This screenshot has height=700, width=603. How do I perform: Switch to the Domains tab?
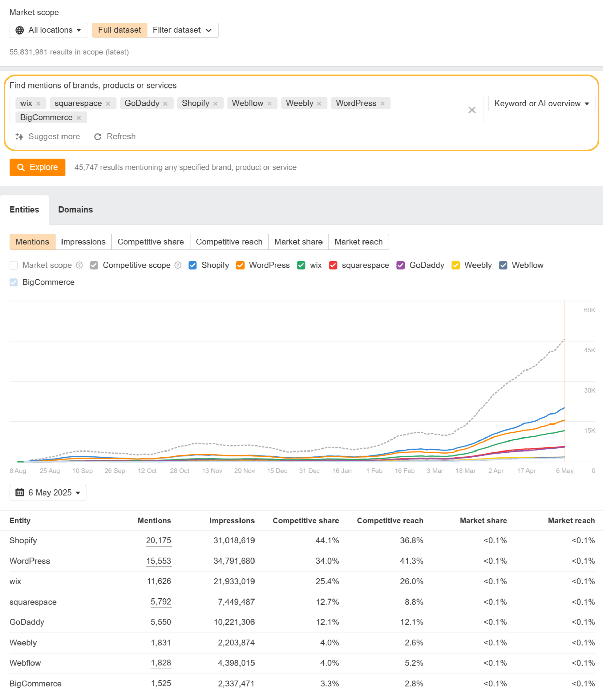pyautogui.click(x=75, y=209)
